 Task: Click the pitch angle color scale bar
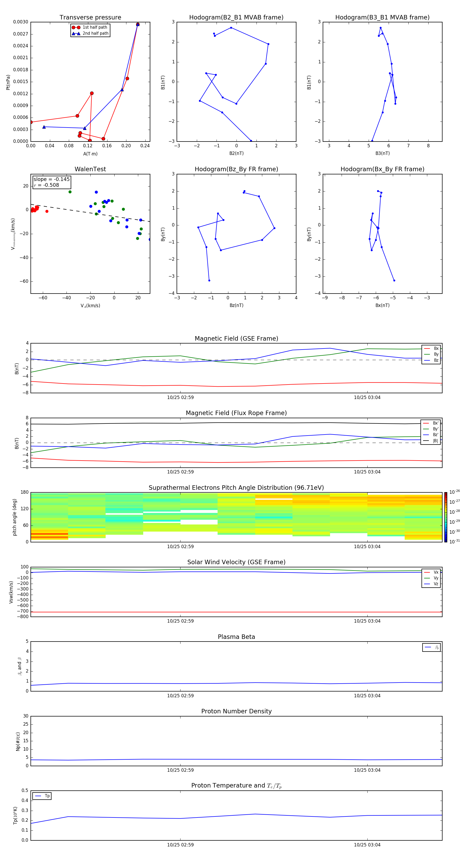coord(446,517)
